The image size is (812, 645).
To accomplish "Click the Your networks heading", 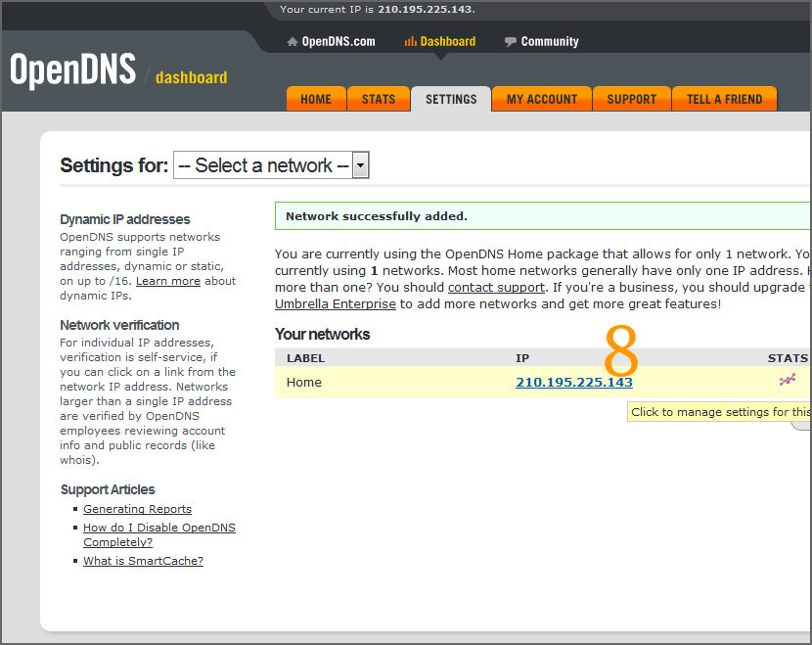I will (322, 334).
